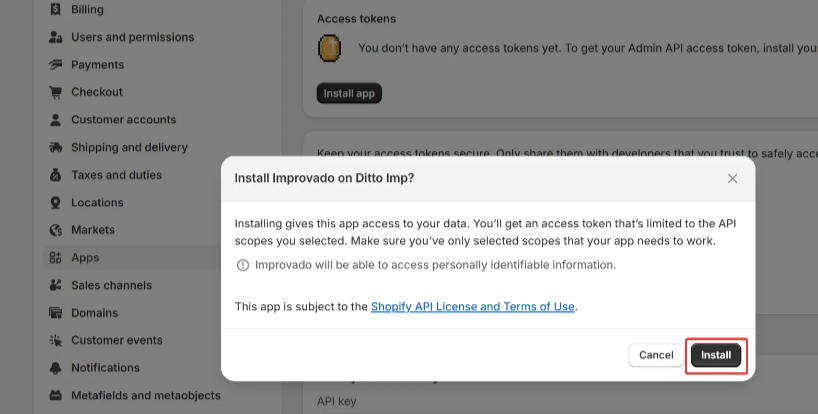The width and height of the screenshot is (818, 414).
Task: Click the Domains sidebar icon
Action: point(55,313)
